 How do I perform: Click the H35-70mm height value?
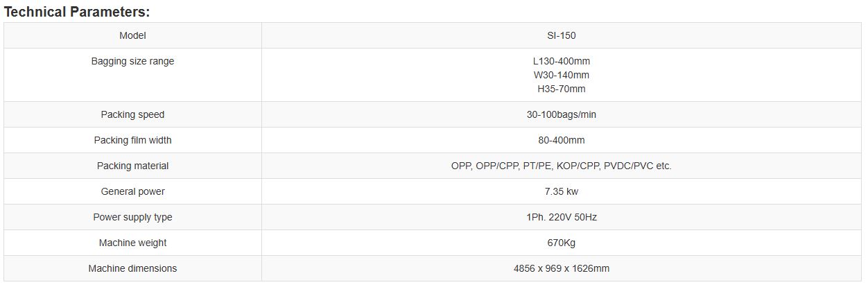[x=561, y=89]
